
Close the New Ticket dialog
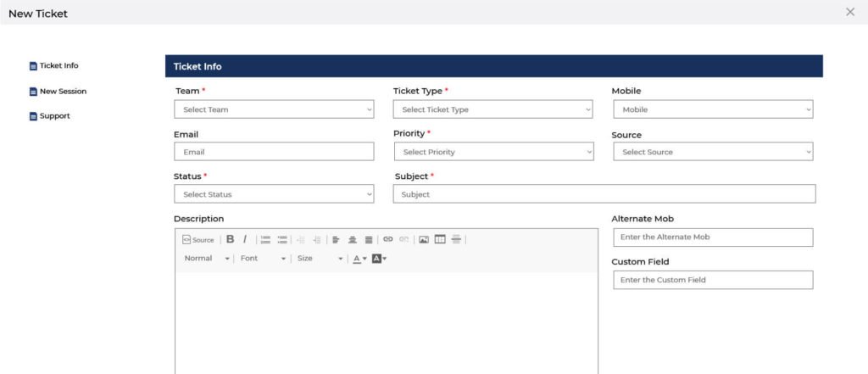pos(850,12)
